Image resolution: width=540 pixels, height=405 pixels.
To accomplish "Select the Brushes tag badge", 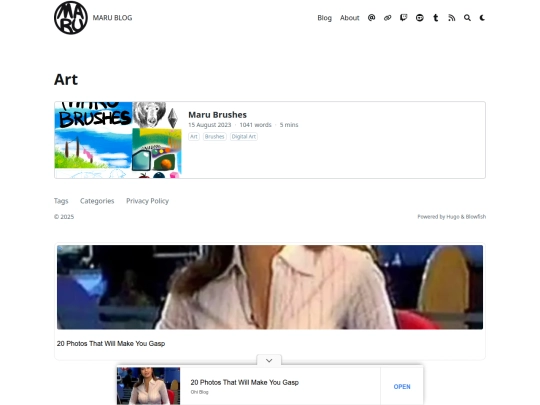I will pyautogui.click(x=215, y=136).
